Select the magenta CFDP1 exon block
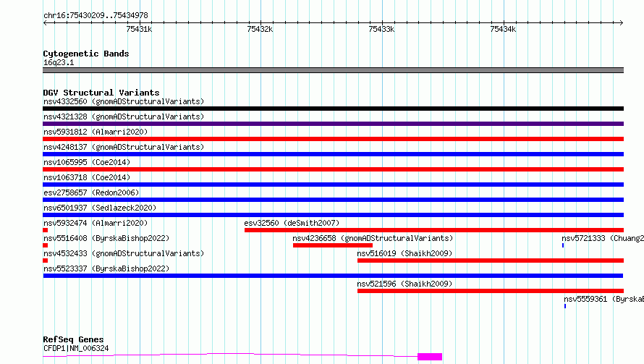 point(430,357)
